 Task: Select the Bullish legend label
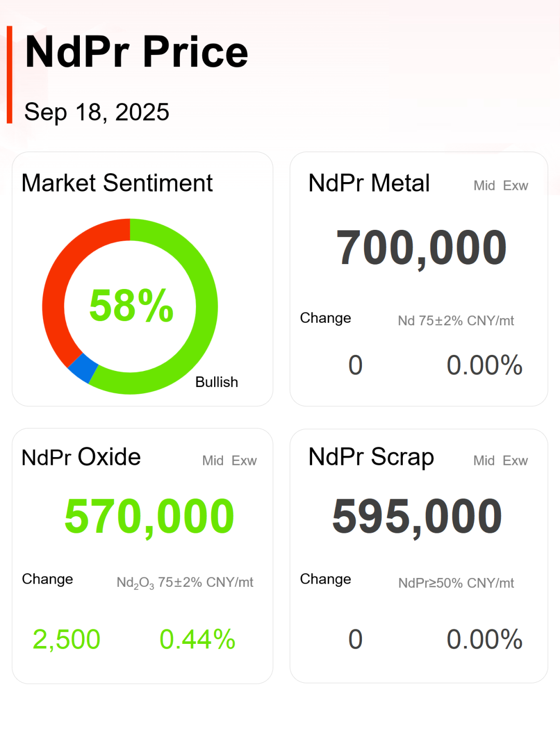[217, 382]
